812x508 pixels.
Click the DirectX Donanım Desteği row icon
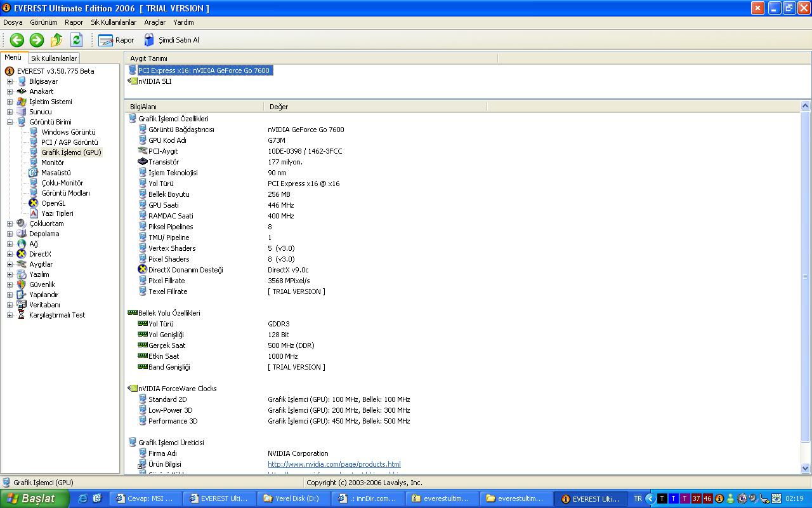pyautogui.click(x=143, y=270)
